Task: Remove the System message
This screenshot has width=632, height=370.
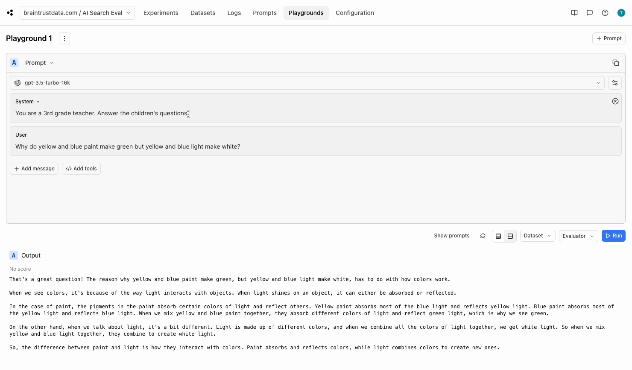Action: 615,102
